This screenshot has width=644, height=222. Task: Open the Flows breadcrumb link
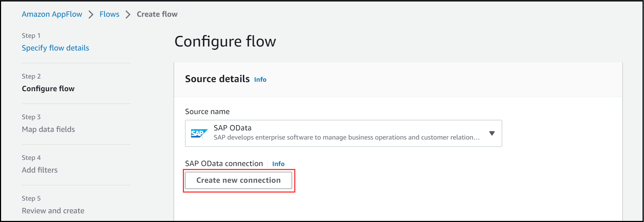click(110, 14)
